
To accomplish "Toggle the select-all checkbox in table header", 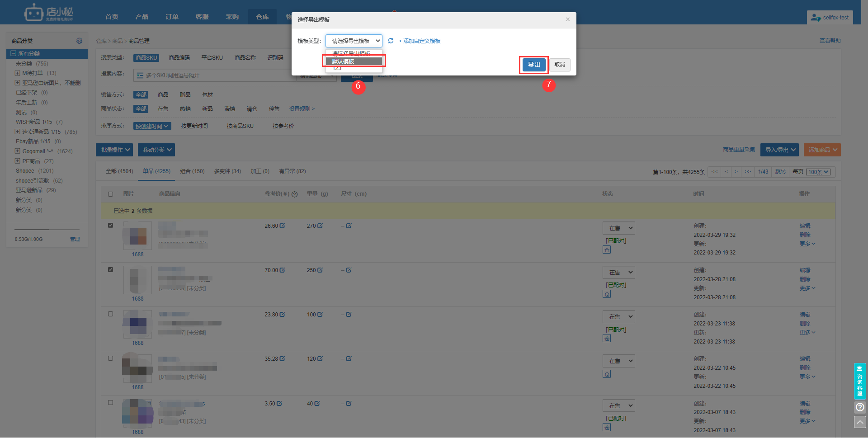I will coord(110,194).
